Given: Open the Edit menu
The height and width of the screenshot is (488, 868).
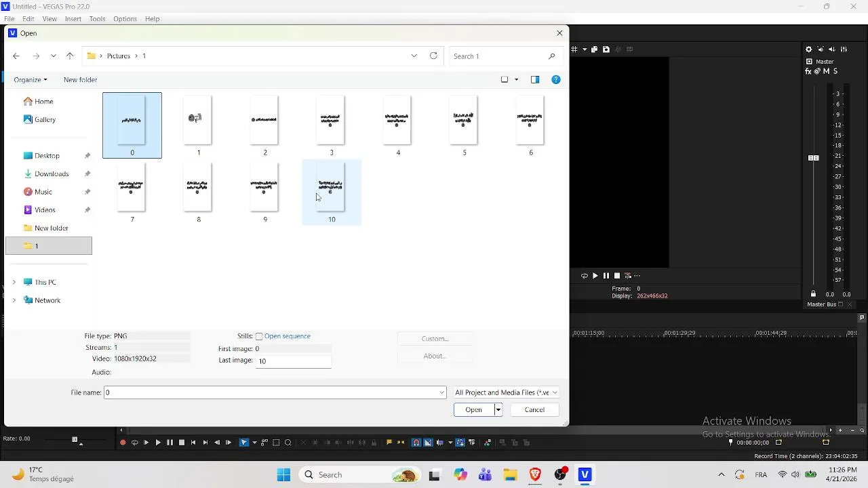Looking at the screenshot, I should (x=28, y=19).
